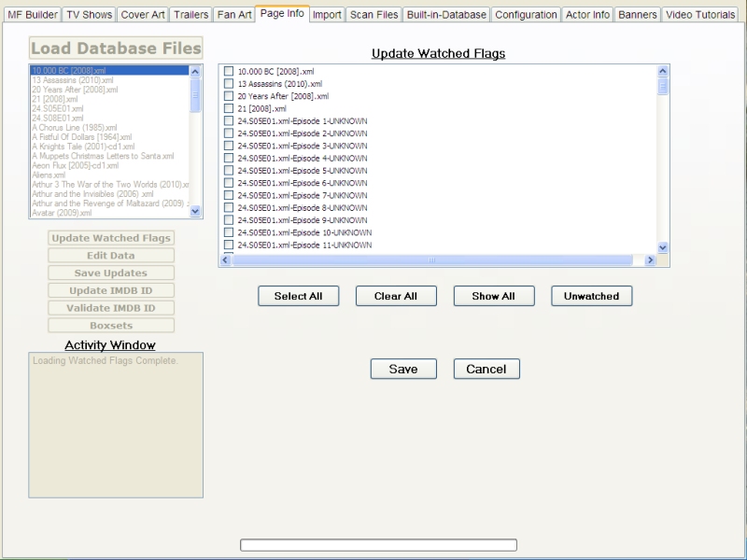Click the Load Database Files button
Viewport: 747px width, 560px height.
(x=116, y=49)
